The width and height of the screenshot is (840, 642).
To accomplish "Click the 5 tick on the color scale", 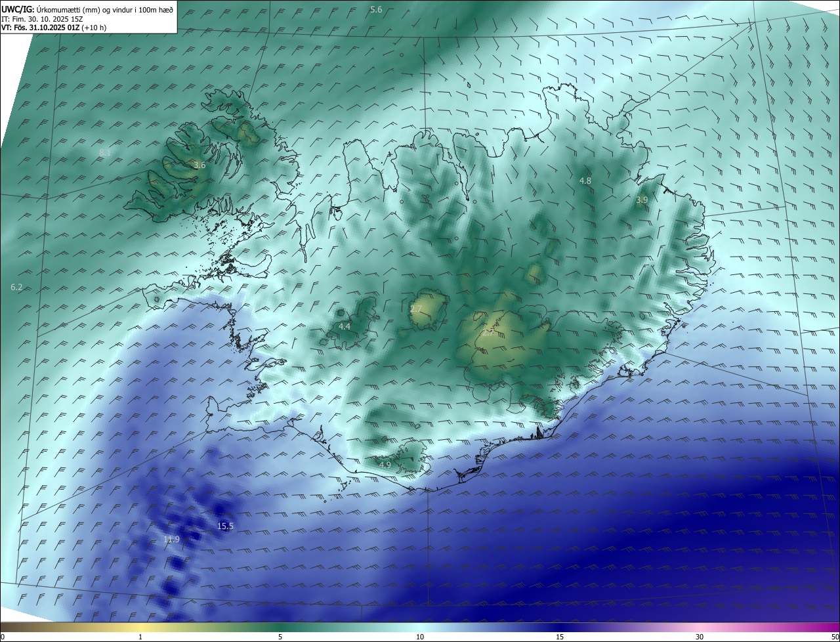I will coord(280,637).
